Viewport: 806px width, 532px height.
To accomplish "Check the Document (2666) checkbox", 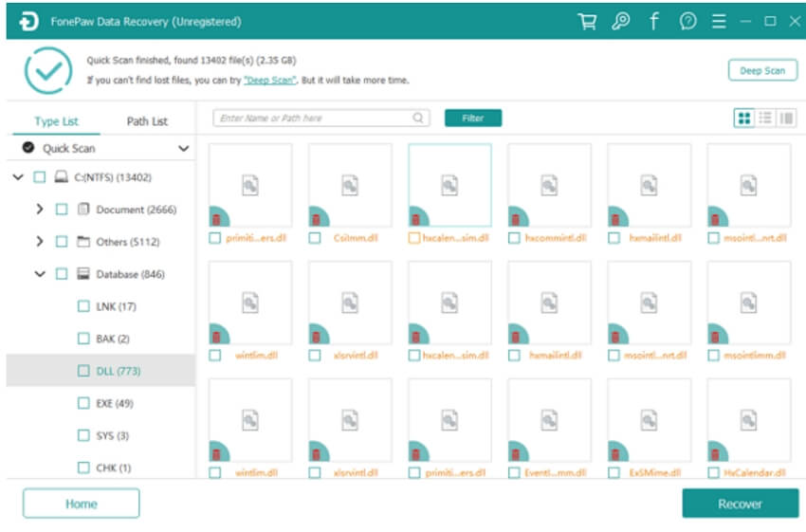I will pos(62,210).
